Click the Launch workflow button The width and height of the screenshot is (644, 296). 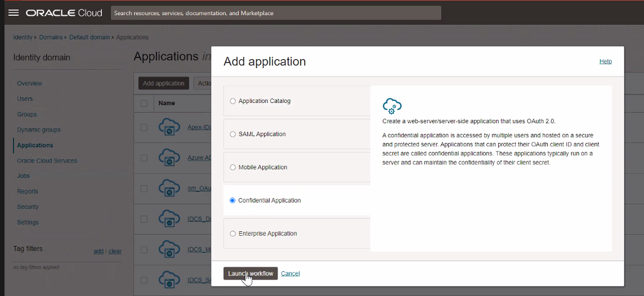pyautogui.click(x=251, y=273)
